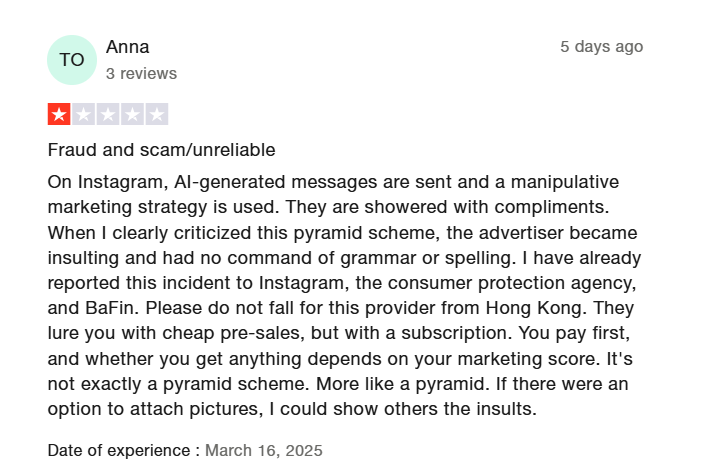723x474 pixels.
Task: Click the TO avatar circle
Action: (72, 60)
